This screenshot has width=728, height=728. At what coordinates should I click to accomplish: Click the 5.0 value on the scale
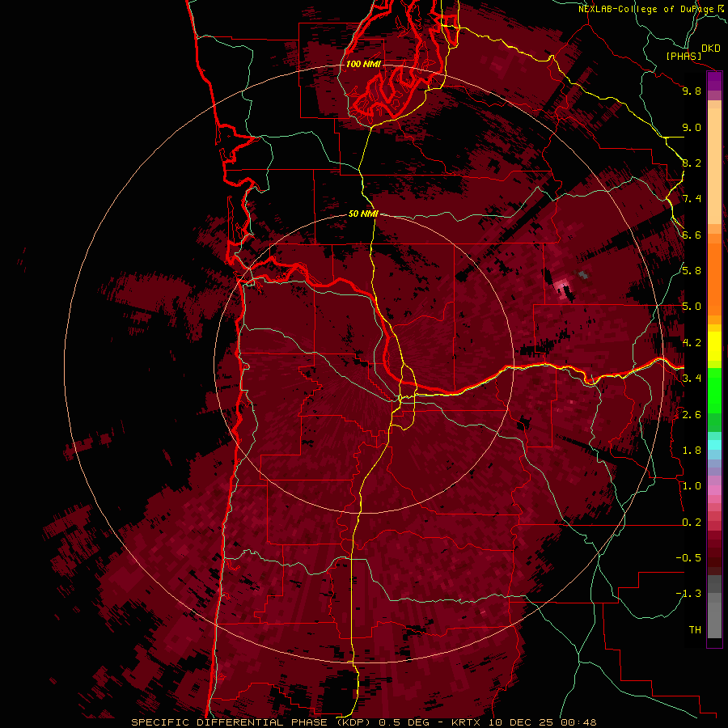click(692, 307)
